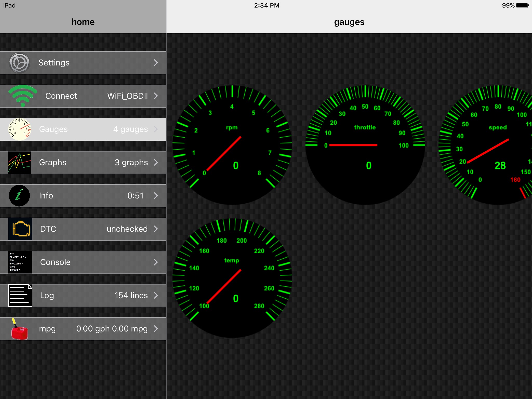Open Connect row chevron next to WiFi_OBDII
532x399 pixels.
coord(156,96)
